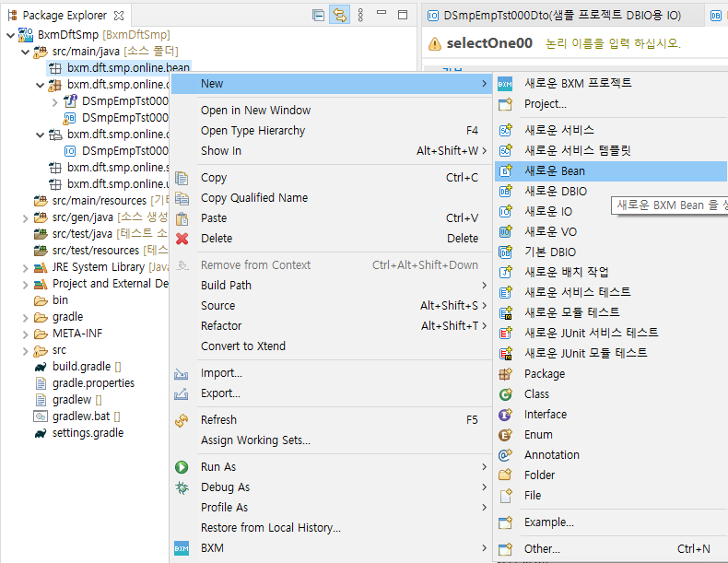Collapse the BxmDftSmp project node
Screen dimensions: 728x563
9,35
